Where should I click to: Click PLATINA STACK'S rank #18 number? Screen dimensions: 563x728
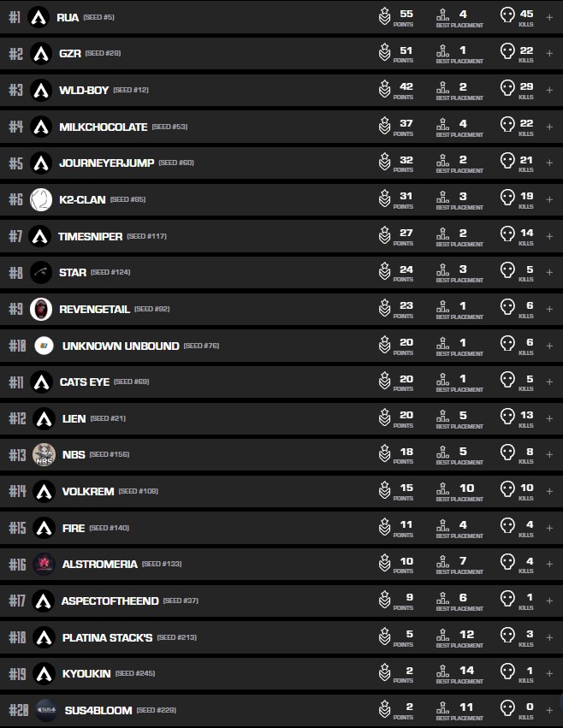(17, 637)
